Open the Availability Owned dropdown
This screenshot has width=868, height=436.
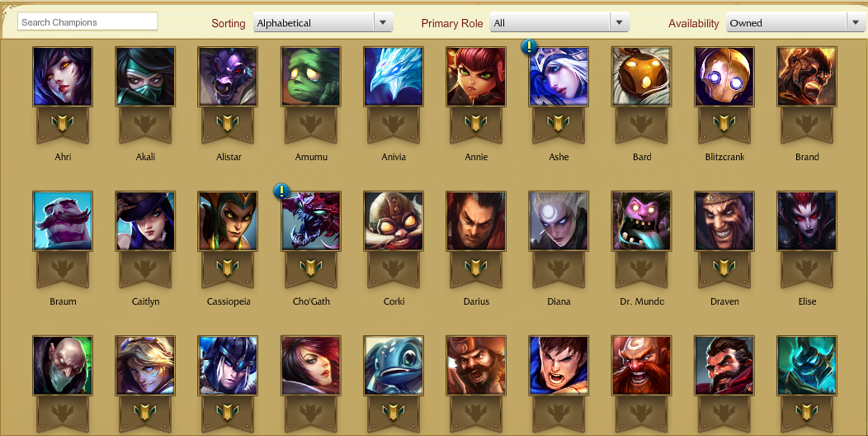pos(796,23)
